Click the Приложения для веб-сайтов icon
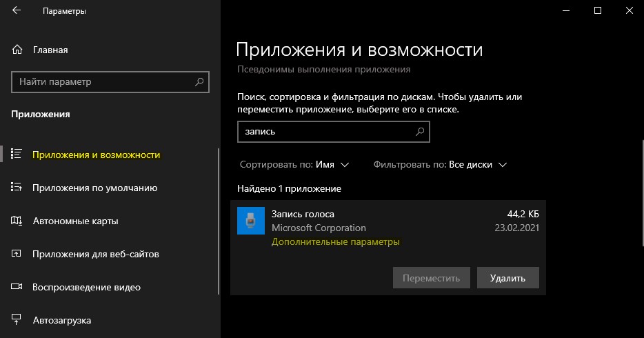Screen dimensions: 644x338 click(16, 253)
